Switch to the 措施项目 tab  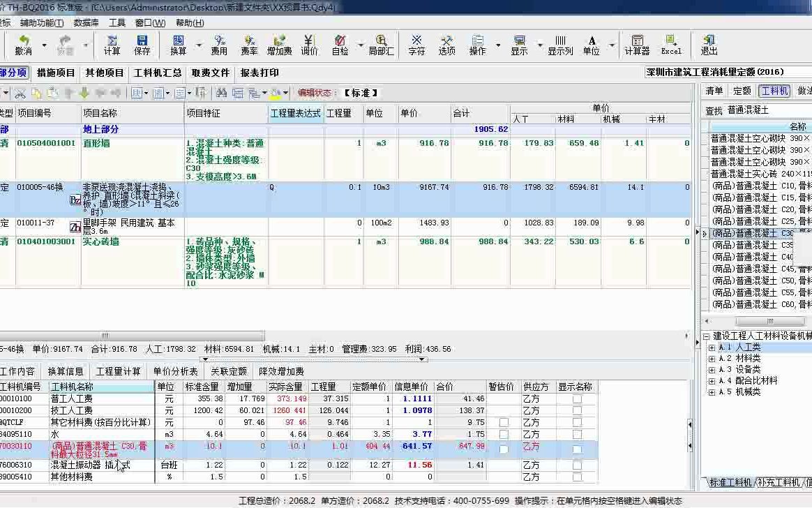tap(56, 73)
